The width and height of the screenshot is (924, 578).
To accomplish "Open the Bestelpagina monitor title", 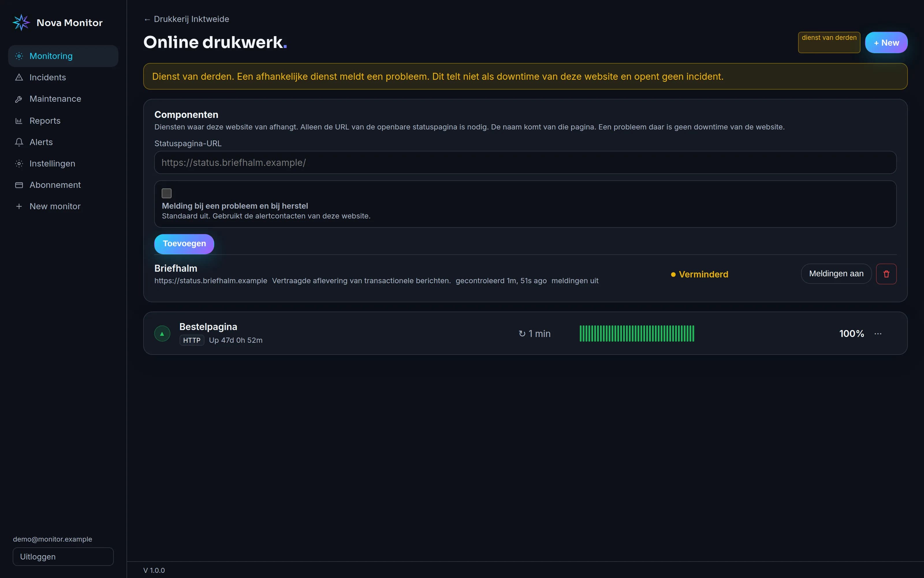I will [x=208, y=327].
